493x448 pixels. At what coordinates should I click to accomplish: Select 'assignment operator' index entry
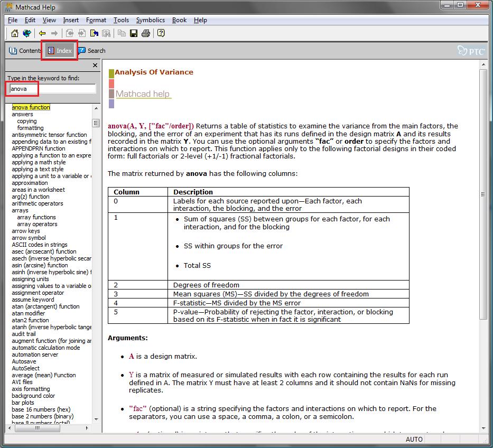pos(38,293)
